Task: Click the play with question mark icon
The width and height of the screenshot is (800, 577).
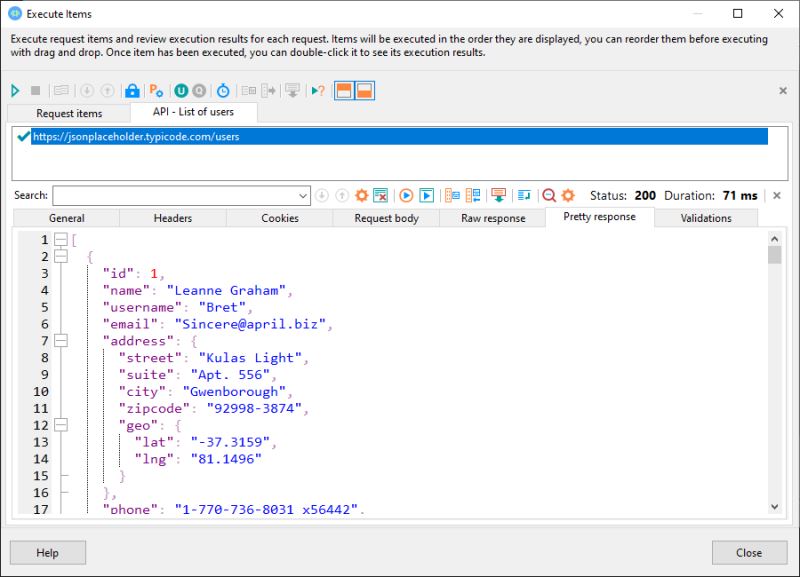Action: [318, 91]
